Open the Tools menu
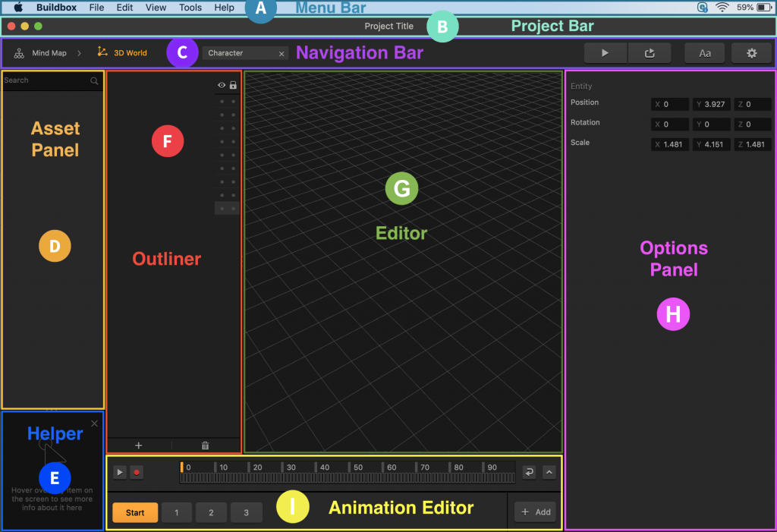Image resolution: width=777 pixels, height=532 pixels. click(190, 8)
